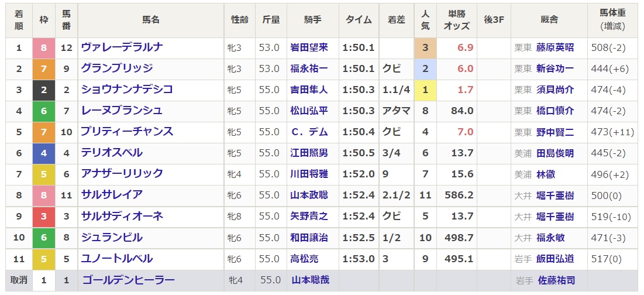Select horse ショウナンナデシコ
Image resolution: width=644 pixels, height=295 pixels.
coord(127,90)
